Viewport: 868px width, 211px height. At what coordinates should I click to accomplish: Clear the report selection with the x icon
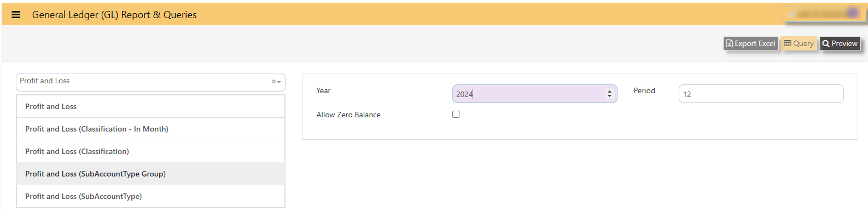[x=273, y=82]
